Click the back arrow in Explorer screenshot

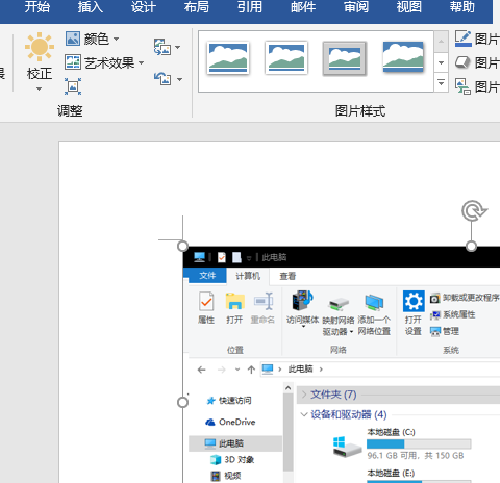[x=201, y=369]
